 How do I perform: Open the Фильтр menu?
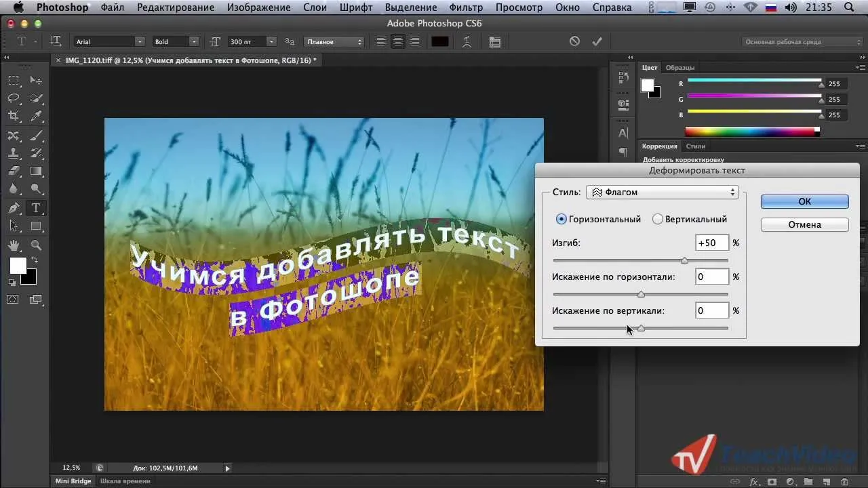point(466,7)
